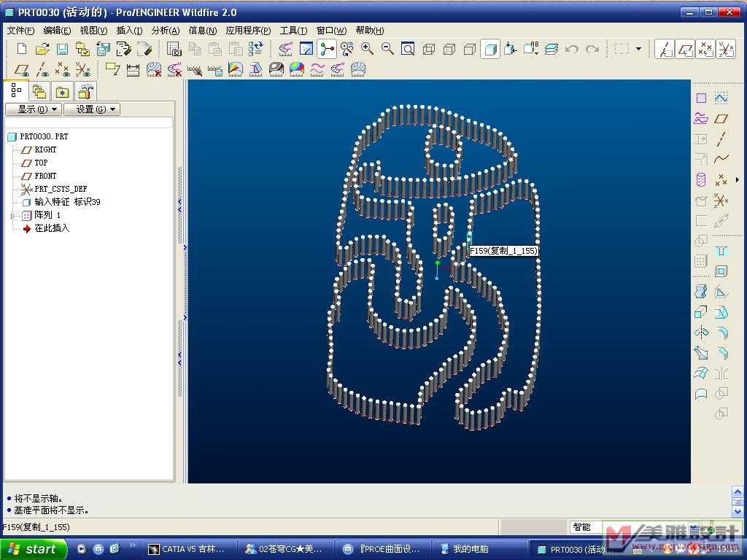Toggle Shading display mode
This screenshot has width=747, height=560.
[x=491, y=49]
